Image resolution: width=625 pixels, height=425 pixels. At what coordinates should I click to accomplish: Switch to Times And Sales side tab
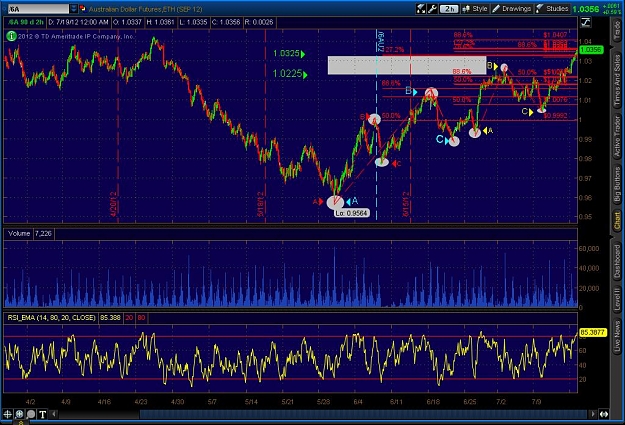tap(617, 80)
